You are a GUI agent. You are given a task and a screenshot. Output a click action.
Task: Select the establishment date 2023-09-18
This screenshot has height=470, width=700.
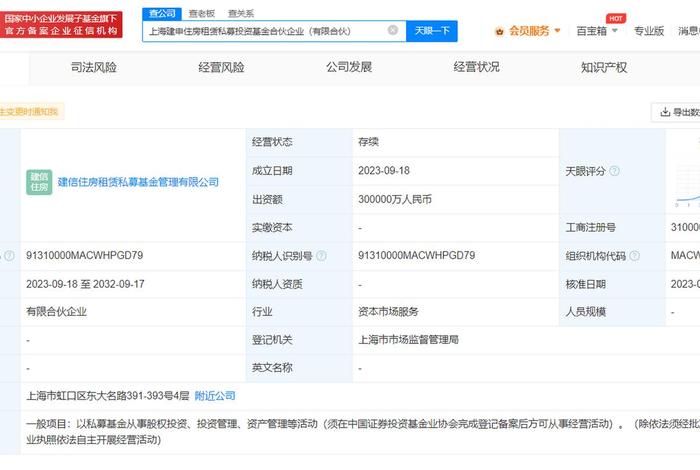tap(384, 171)
